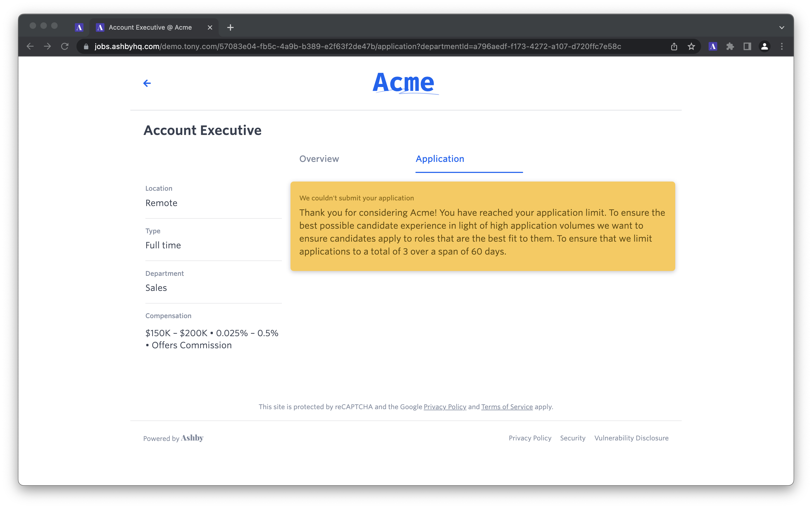Switch to the Overview tab
The height and width of the screenshot is (508, 812).
(319, 159)
